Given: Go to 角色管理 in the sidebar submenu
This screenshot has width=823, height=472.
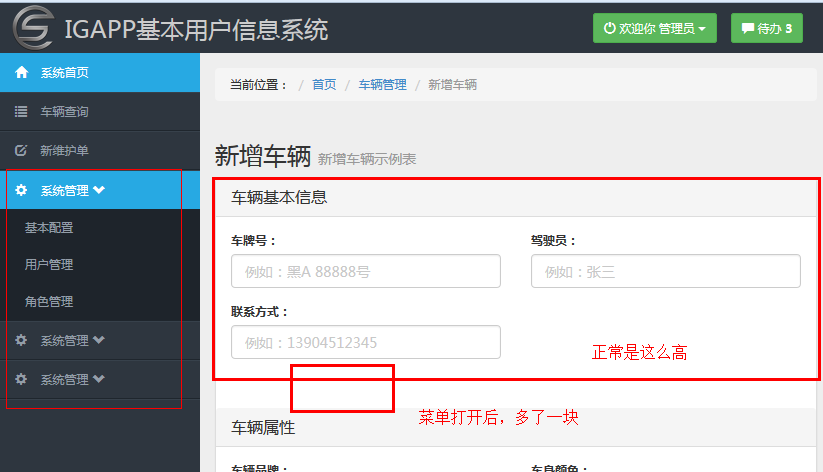Looking at the screenshot, I should [49, 302].
